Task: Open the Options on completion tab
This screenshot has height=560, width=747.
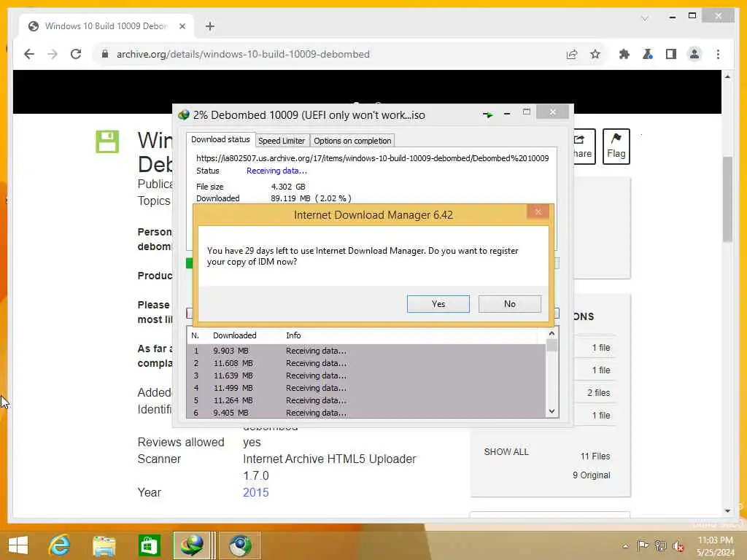Action: (x=352, y=141)
